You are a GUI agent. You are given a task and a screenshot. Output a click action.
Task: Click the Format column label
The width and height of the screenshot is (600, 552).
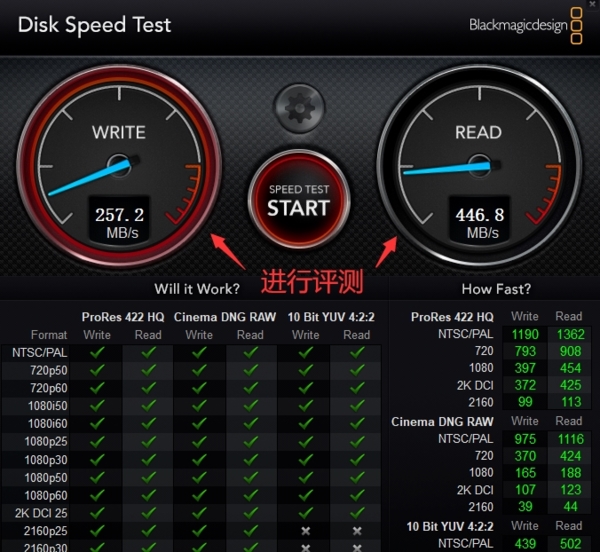(x=49, y=335)
